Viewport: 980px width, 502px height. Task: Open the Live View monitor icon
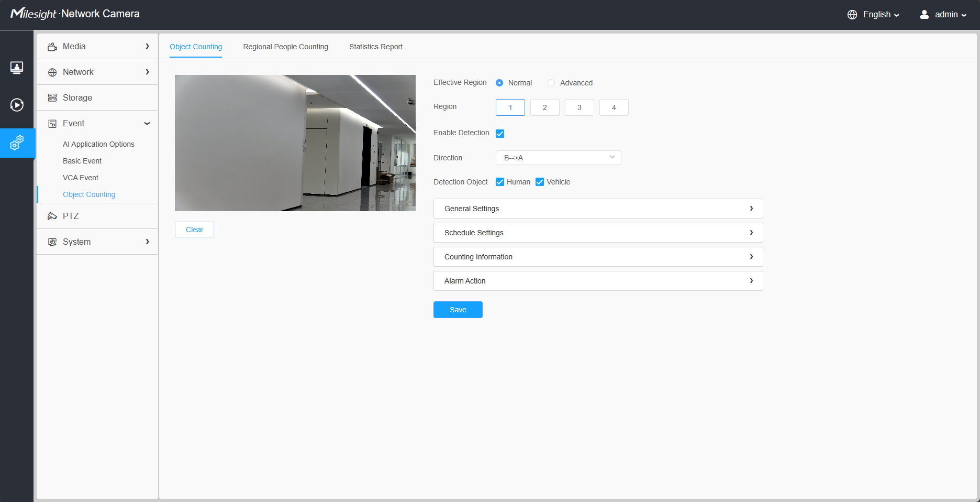point(17,68)
